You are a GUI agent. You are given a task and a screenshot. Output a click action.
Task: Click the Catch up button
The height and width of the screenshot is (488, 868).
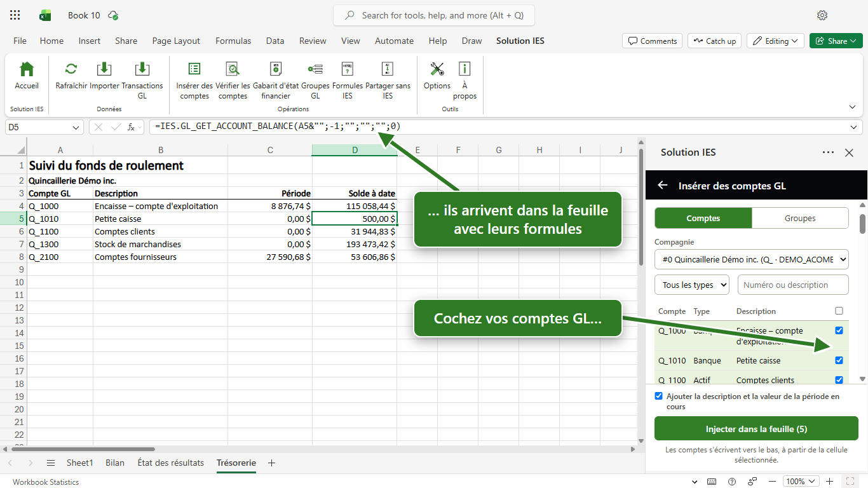pos(714,41)
